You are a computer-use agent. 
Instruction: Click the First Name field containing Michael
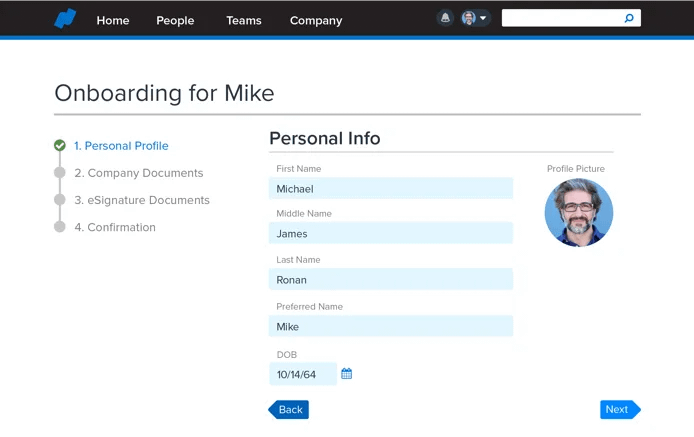(390, 188)
